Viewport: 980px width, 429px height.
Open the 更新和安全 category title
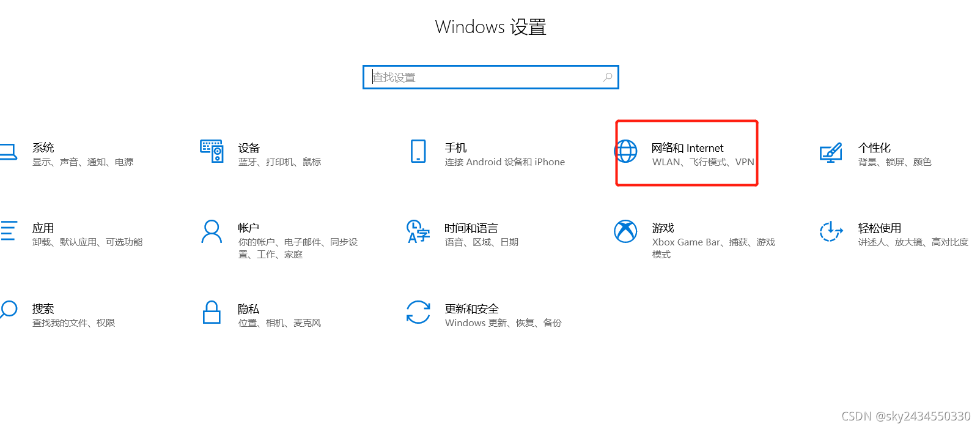click(x=472, y=309)
